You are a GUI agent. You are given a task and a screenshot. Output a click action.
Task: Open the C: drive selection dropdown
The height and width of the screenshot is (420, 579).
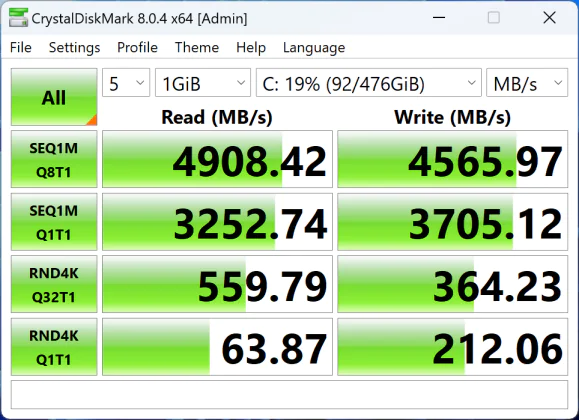[369, 83]
